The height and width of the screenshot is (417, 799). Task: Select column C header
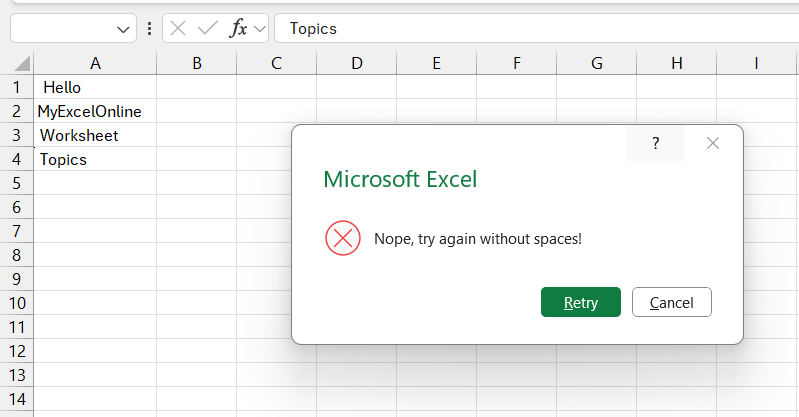277,63
